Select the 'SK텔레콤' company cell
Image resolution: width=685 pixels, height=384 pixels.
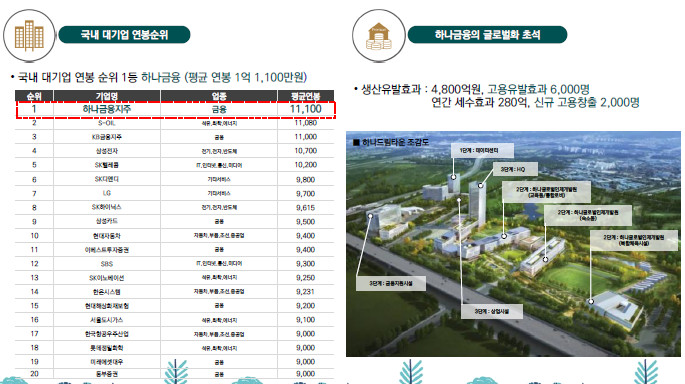[x=107, y=165]
